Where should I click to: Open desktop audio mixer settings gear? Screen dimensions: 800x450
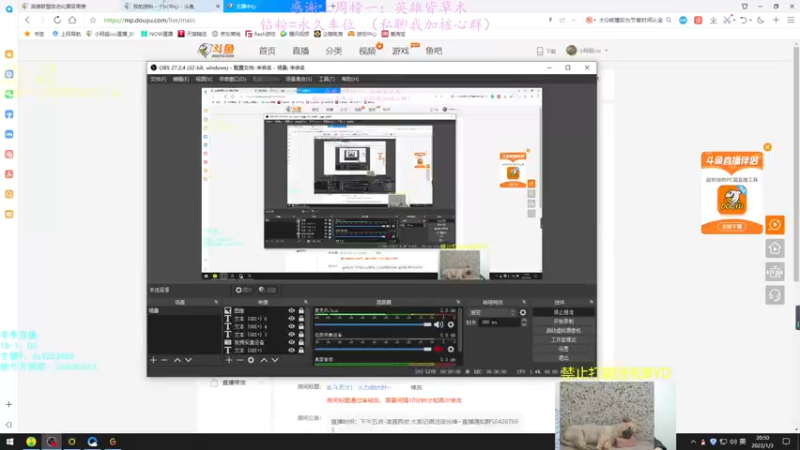coord(451,324)
